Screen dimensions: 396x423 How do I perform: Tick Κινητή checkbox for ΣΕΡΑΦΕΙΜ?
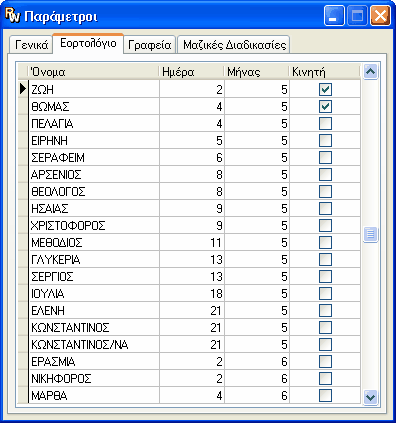pos(325,157)
